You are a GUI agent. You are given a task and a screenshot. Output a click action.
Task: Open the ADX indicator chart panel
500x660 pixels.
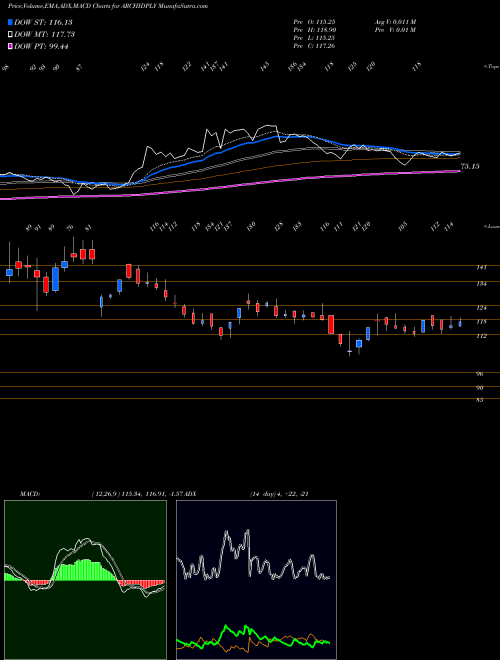(x=256, y=580)
